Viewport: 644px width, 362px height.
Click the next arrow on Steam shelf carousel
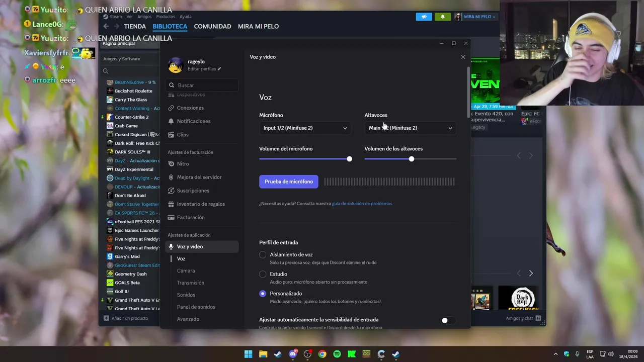point(531,273)
